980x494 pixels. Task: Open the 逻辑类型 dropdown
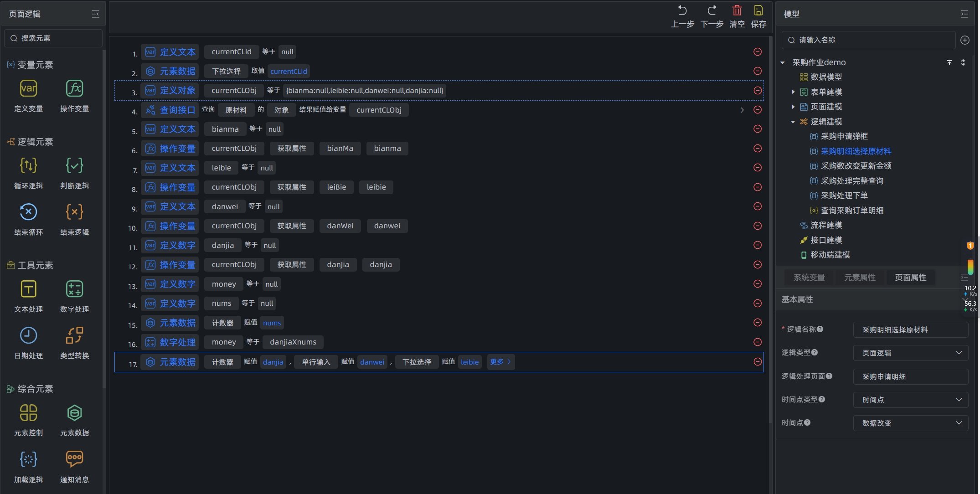click(x=911, y=353)
